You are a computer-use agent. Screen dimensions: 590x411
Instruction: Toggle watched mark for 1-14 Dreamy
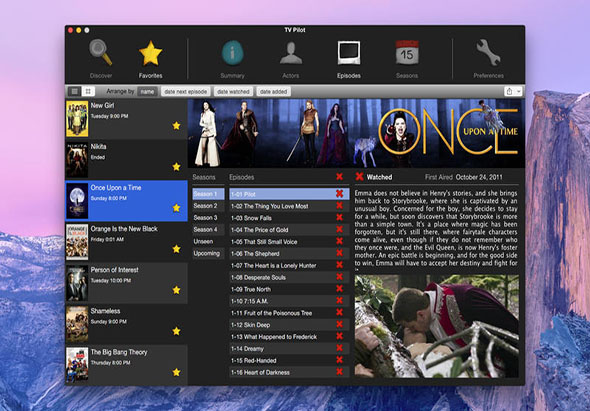pos(339,348)
